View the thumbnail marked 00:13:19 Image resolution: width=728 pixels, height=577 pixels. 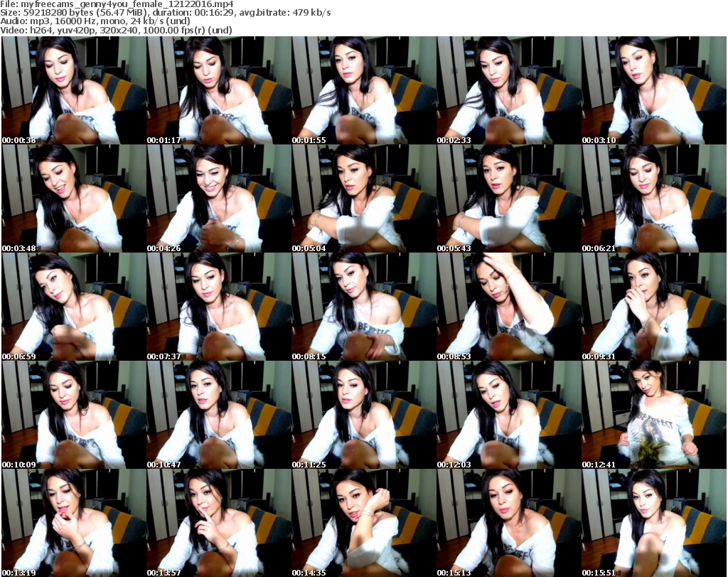click(74, 523)
